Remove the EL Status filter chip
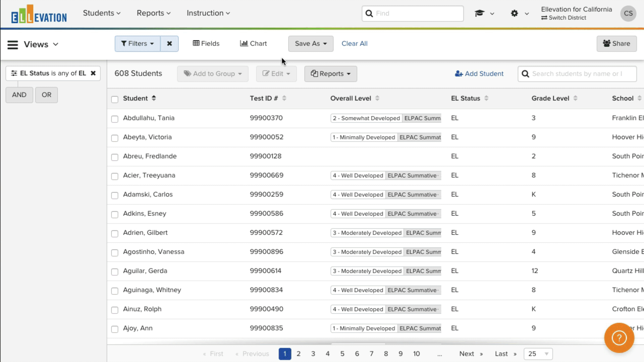This screenshot has width=644, height=362. [93, 73]
